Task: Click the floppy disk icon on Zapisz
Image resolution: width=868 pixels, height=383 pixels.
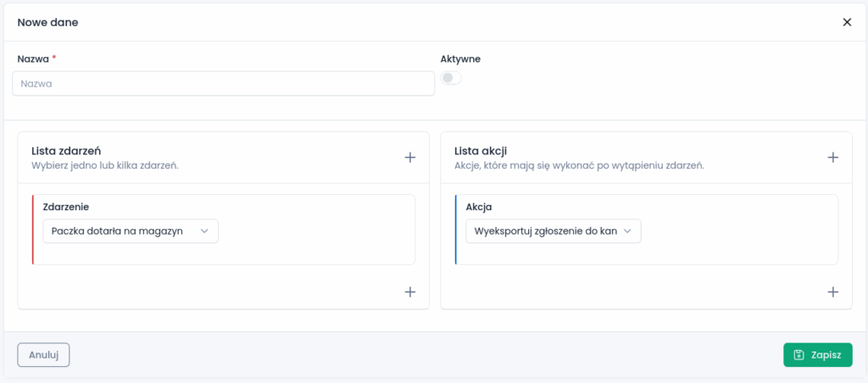Action: pos(798,355)
